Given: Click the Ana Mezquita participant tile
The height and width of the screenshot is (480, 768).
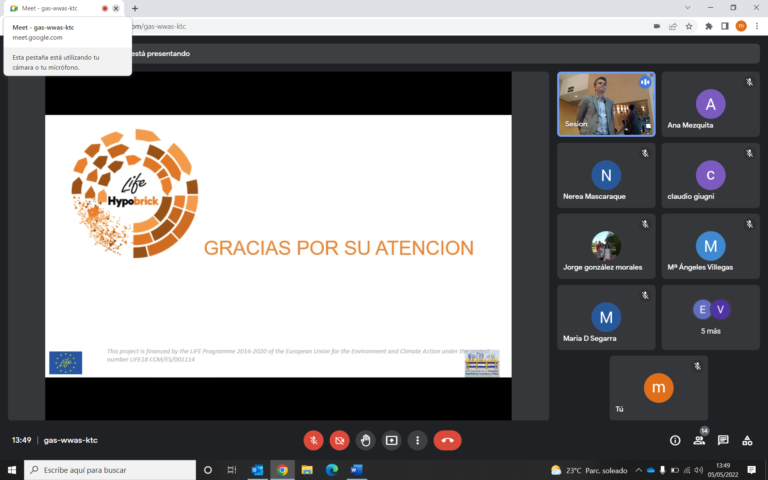Looking at the screenshot, I should pos(710,104).
